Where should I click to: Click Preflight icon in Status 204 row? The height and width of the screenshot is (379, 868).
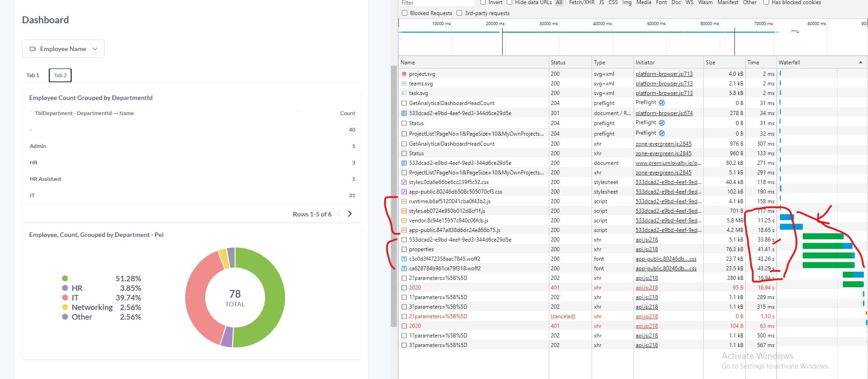662,123
